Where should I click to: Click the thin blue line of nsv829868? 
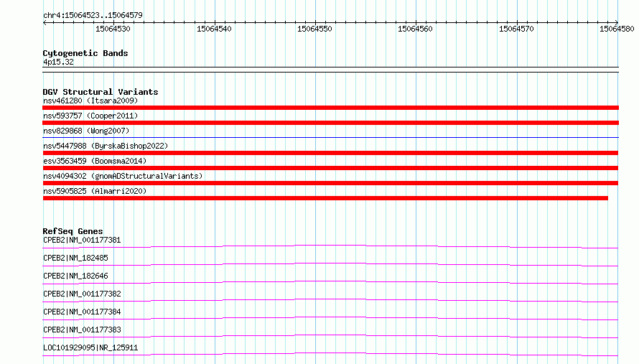coord(330,137)
